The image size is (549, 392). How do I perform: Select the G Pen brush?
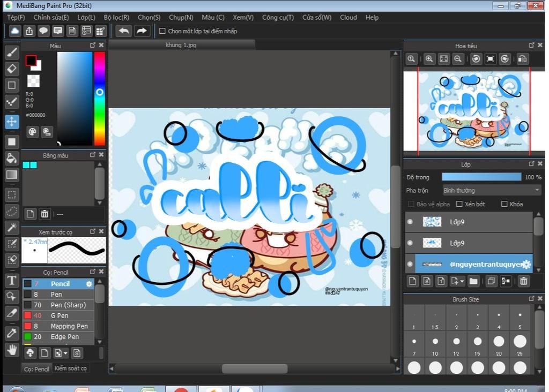[x=58, y=315]
